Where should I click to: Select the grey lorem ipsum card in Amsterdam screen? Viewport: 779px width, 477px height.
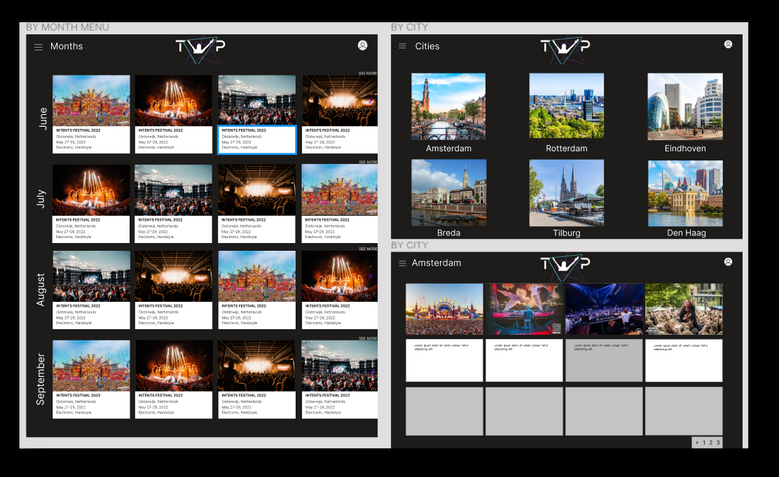pos(604,360)
